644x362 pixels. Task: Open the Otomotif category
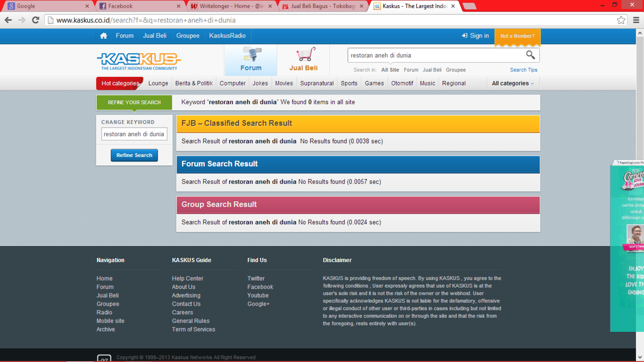click(402, 83)
